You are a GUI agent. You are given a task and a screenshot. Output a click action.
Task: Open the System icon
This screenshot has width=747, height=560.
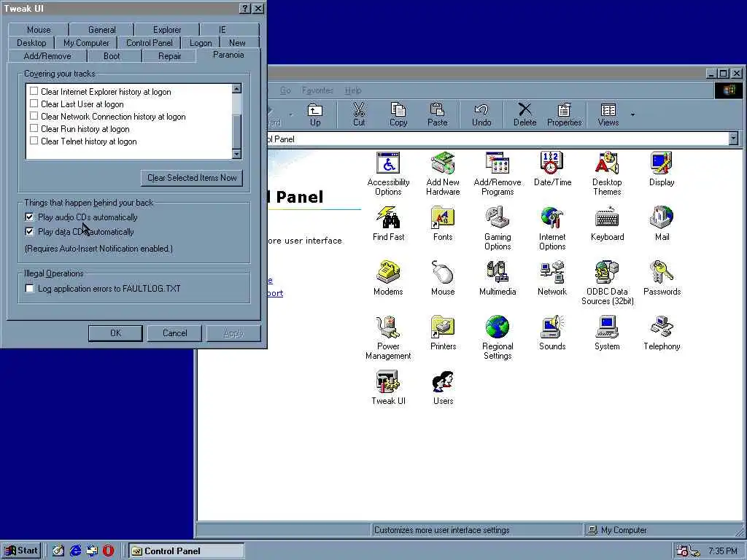(607, 333)
